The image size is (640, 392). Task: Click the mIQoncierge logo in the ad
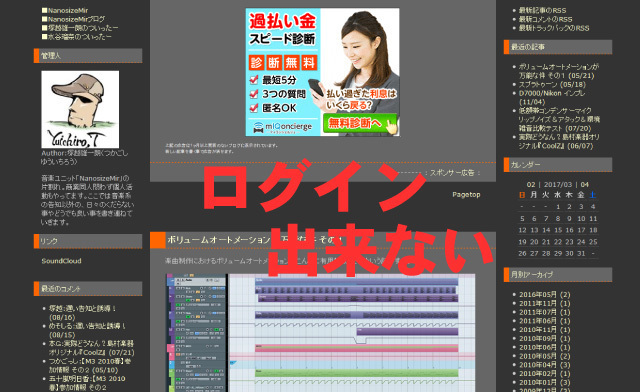point(282,127)
